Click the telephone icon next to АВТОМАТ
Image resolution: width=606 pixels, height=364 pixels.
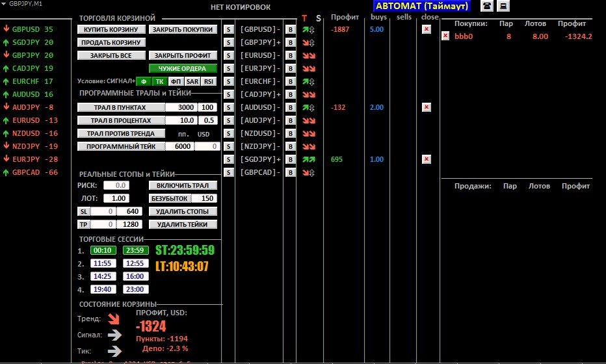(486, 6)
